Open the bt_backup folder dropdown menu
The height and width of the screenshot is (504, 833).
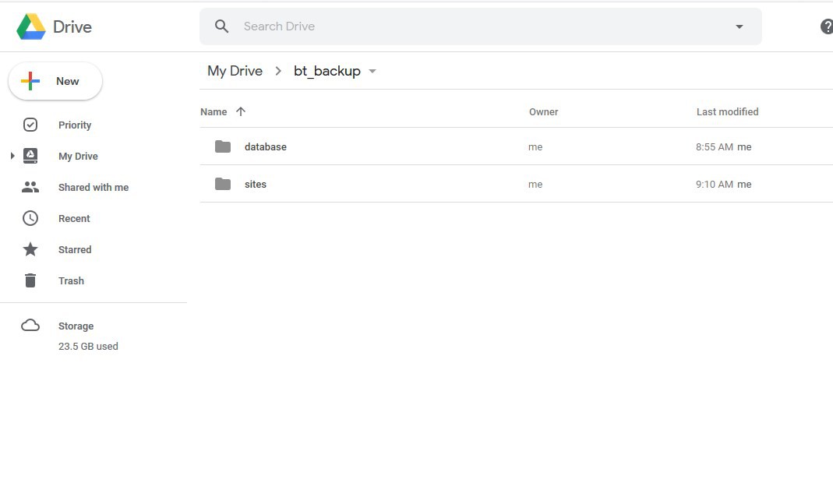pos(372,71)
